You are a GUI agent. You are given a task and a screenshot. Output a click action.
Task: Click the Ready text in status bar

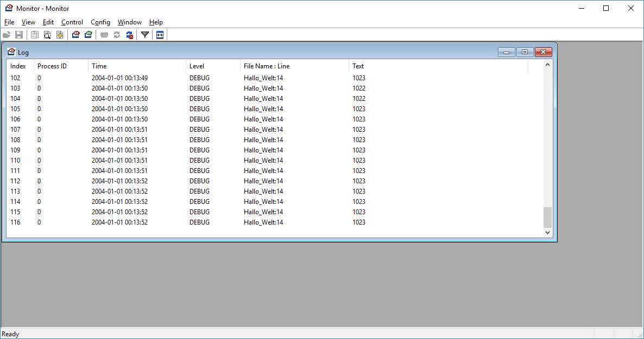(10, 334)
